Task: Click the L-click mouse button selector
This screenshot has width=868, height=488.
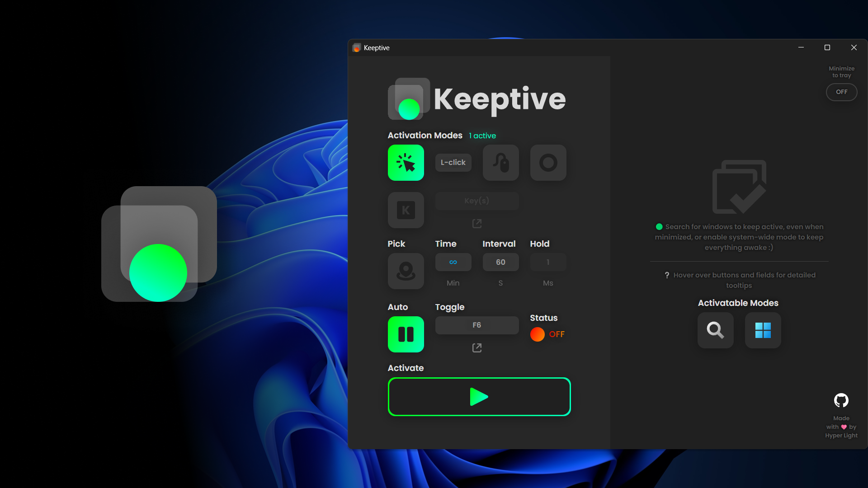Action: tap(453, 163)
